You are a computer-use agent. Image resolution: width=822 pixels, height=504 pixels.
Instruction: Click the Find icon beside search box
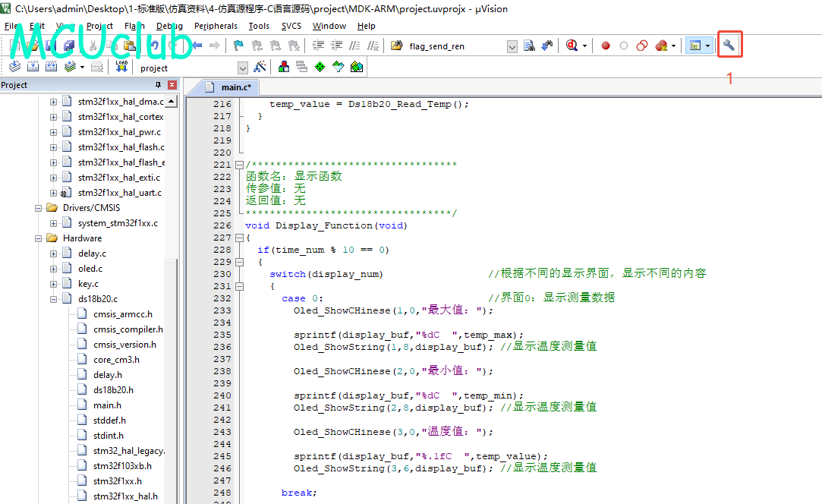530,46
